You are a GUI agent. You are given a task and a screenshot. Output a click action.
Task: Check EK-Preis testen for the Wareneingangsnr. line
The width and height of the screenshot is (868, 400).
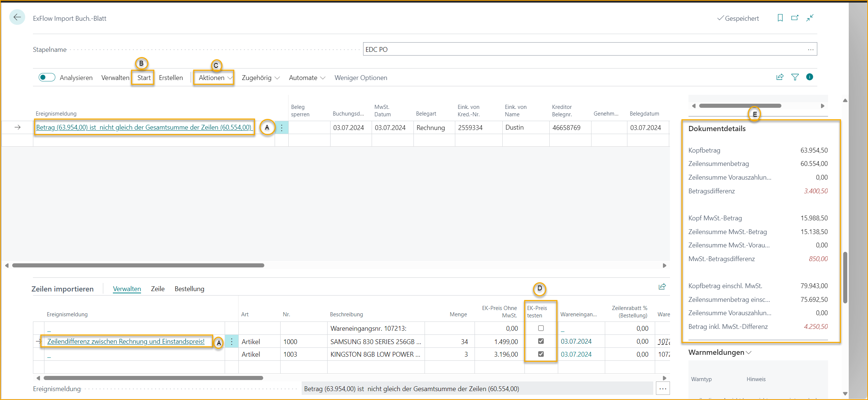[541, 328]
